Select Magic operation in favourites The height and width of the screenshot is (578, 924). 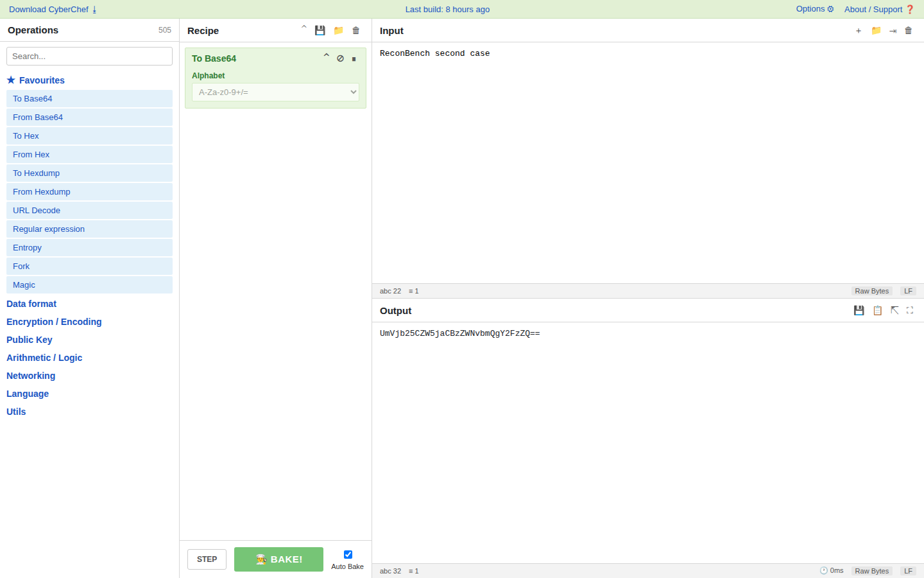tap(89, 285)
